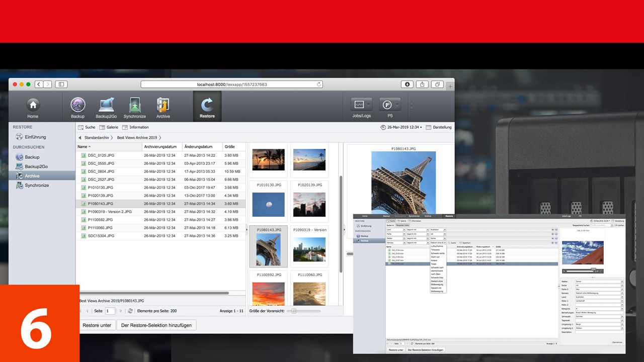Open the Backup2Go laptop icon
Viewport: 644px width, 362px height.
pyautogui.click(x=106, y=106)
